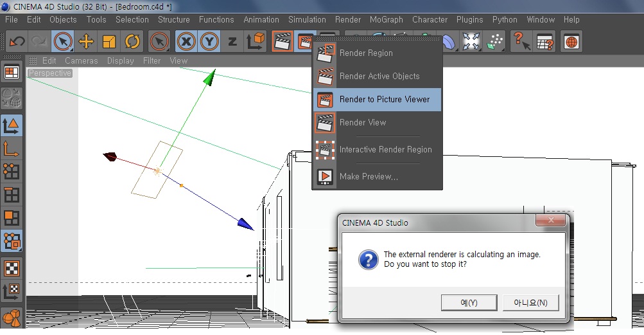The height and width of the screenshot is (335, 644).
Task: Click the viewport grip handle icon
Action: (33, 61)
